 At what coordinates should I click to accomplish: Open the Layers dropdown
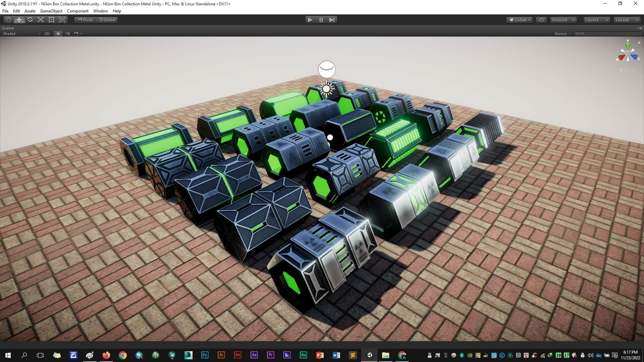tap(596, 20)
